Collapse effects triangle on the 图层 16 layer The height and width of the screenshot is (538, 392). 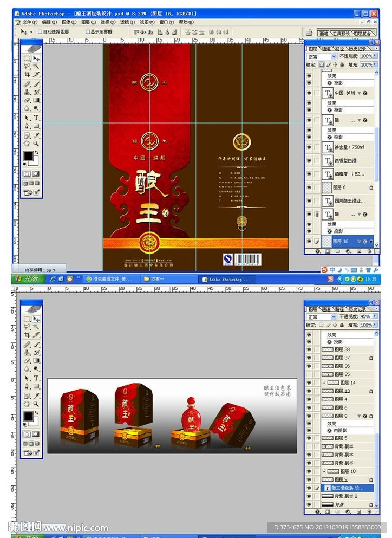point(360,242)
